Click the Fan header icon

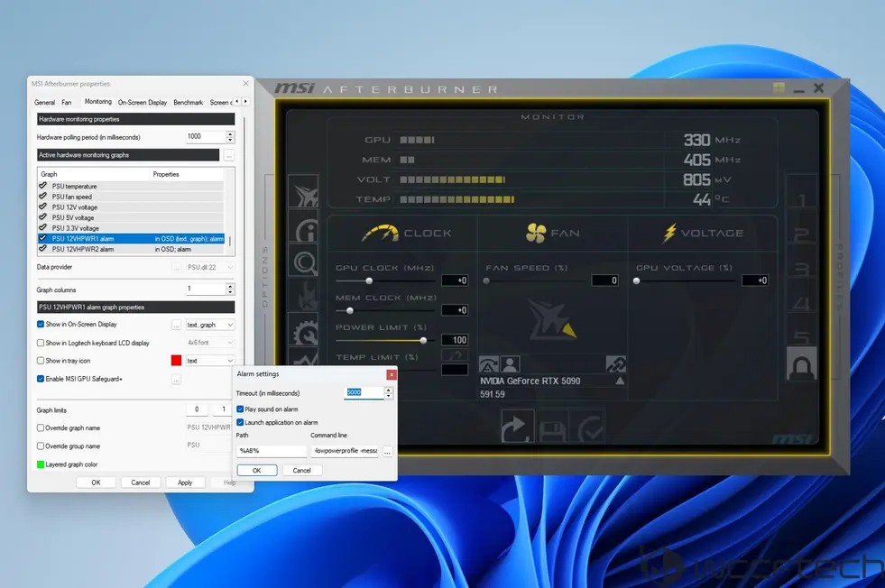(536, 233)
